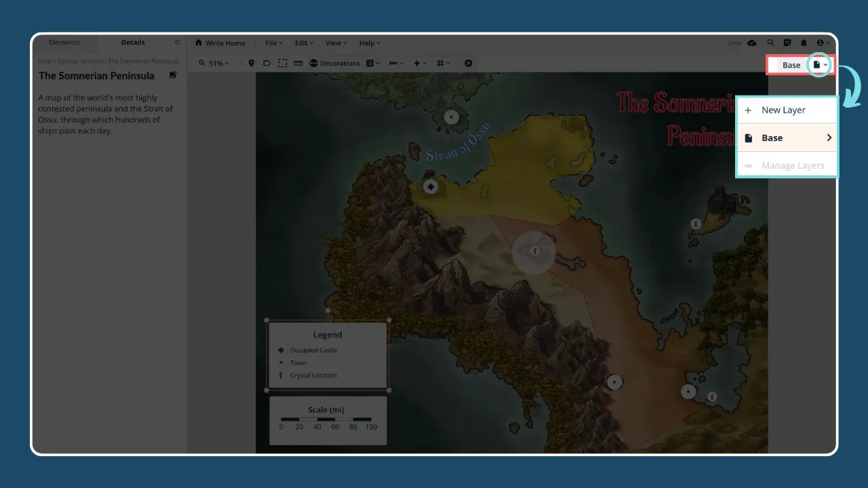Image resolution: width=868 pixels, height=488 pixels.
Task: Expand the Base layer submenu chevron
Action: click(829, 137)
